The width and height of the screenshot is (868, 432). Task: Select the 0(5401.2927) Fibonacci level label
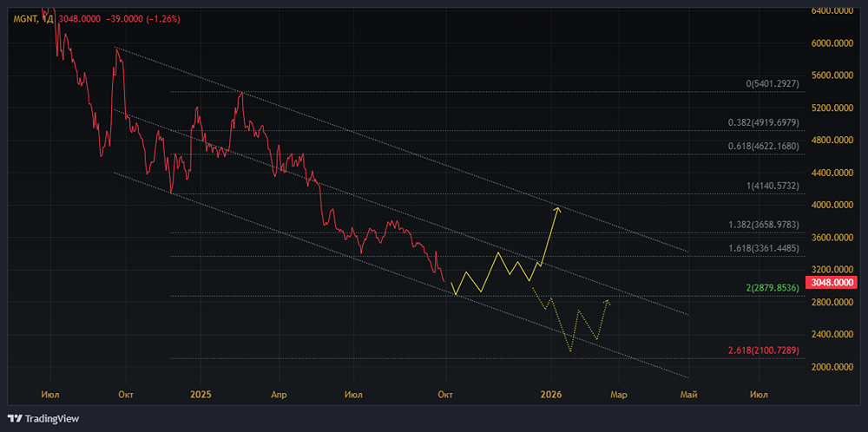[773, 84]
